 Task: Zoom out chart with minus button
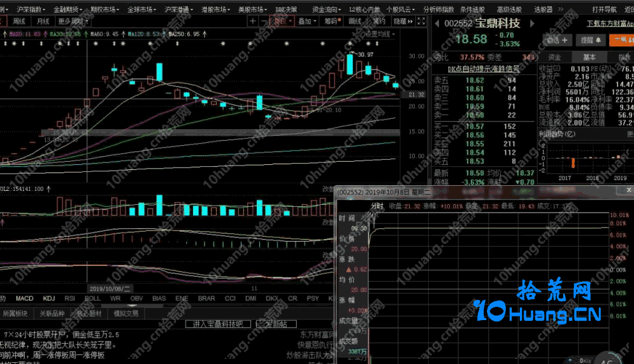(x=264, y=21)
